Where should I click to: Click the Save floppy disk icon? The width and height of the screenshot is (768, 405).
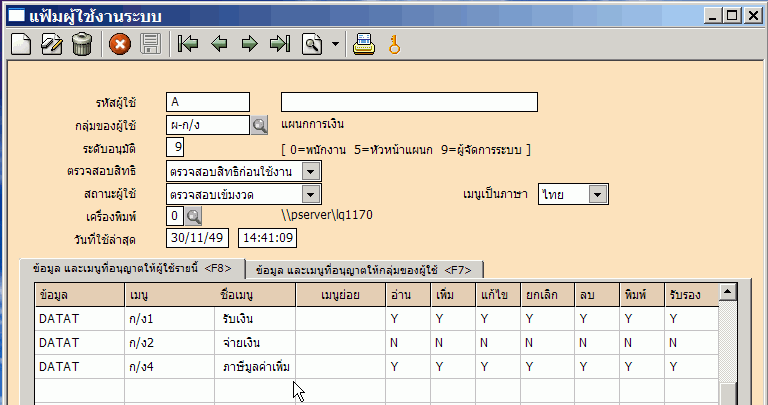click(150, 44)
